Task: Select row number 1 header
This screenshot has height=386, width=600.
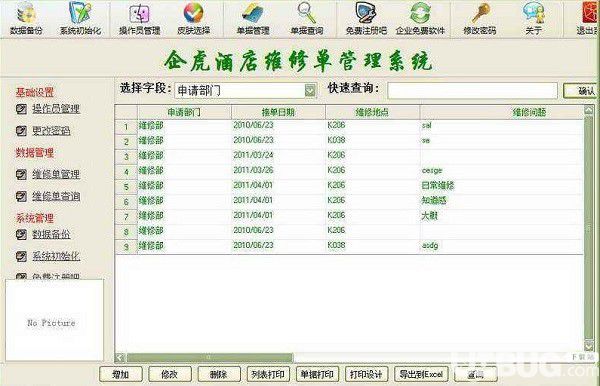Action: [126, 127]
